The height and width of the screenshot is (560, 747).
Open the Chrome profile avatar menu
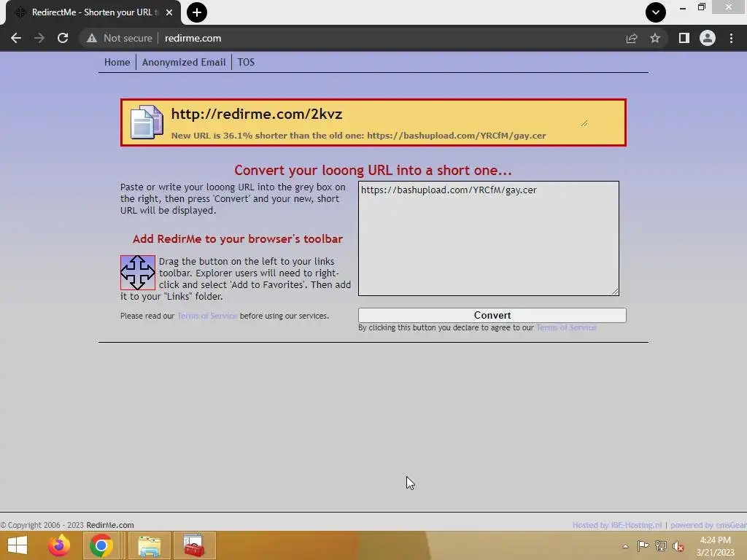click(708, 38)
